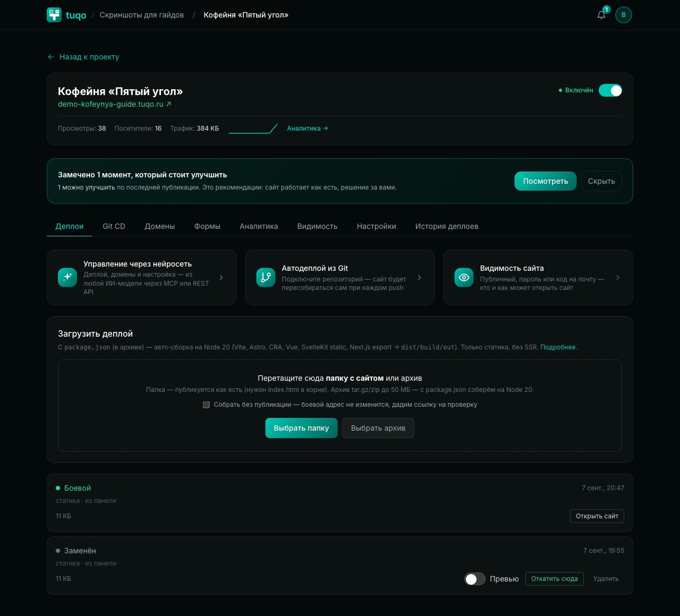The height and width of the screenshot is (616, 680).
Task: Click the Git branch icon on Автодеплой из Git card
Action: pos(266,277)
